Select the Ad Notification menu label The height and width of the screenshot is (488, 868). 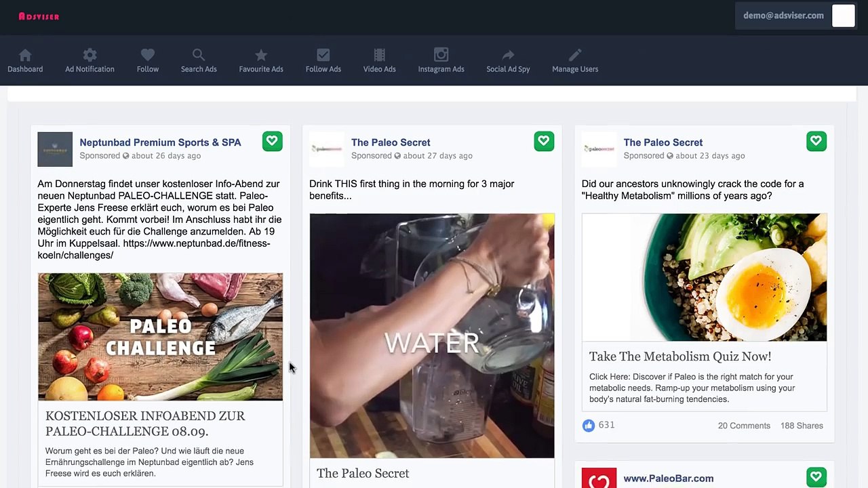coord(90,69)
